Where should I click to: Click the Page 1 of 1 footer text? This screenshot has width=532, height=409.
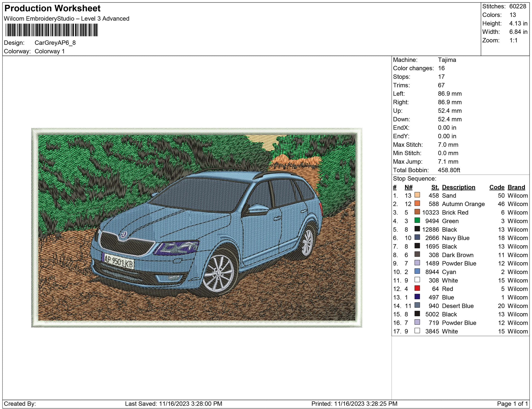point(512,404)
